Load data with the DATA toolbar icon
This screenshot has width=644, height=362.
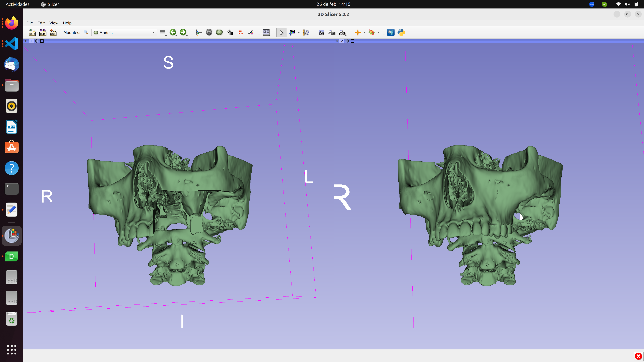click(32, 33)
